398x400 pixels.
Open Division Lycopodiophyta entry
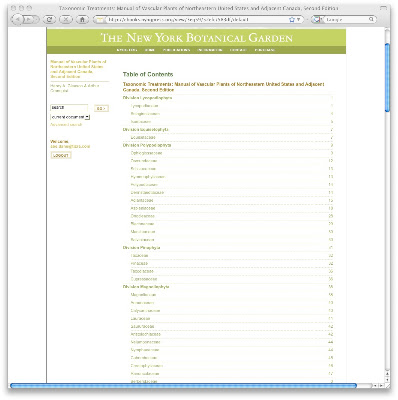coord(147,98)
